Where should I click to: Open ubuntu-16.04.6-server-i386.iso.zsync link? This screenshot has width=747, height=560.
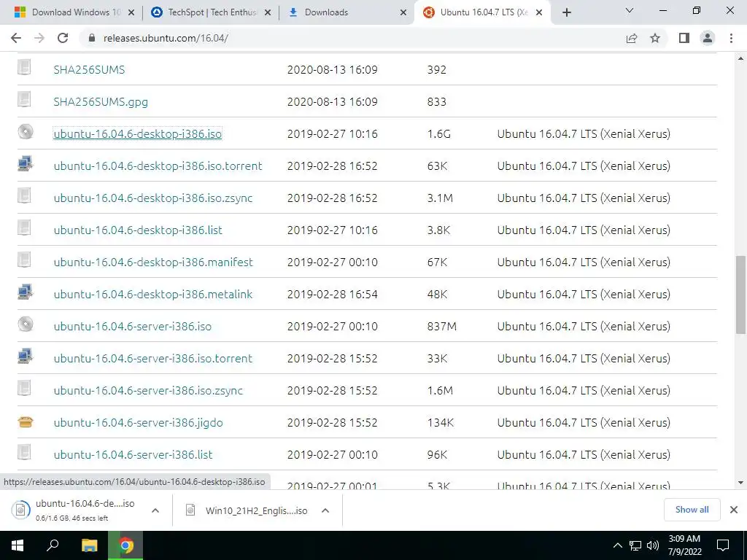point(148,391)
